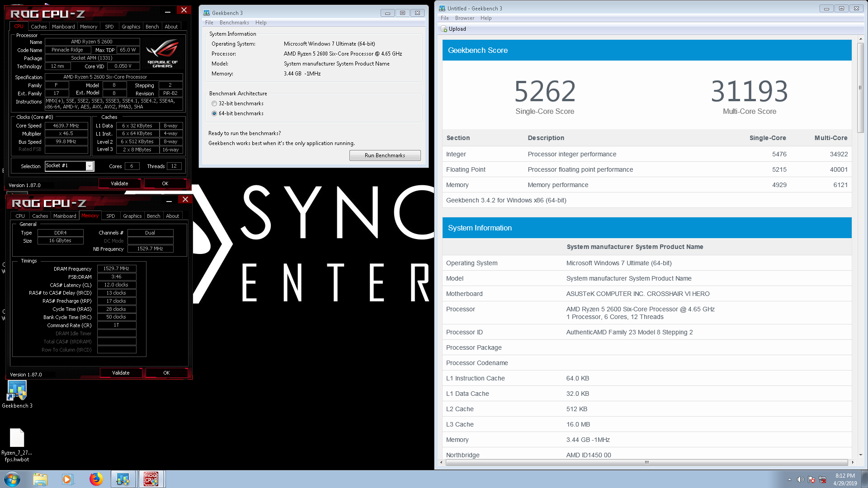Click Untitled Geekbench 3 title icon

(442, 8)
